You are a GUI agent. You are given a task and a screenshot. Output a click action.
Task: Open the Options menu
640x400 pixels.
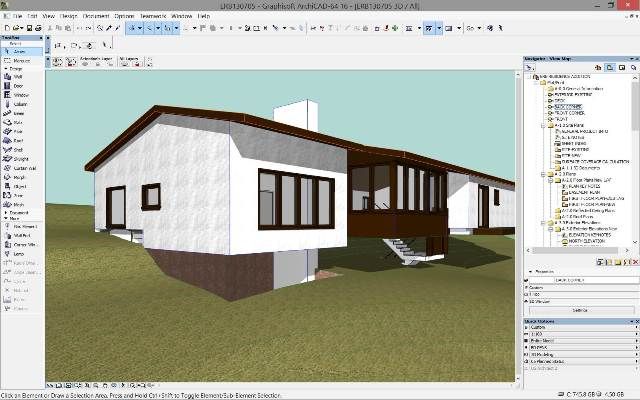point(124,16)
